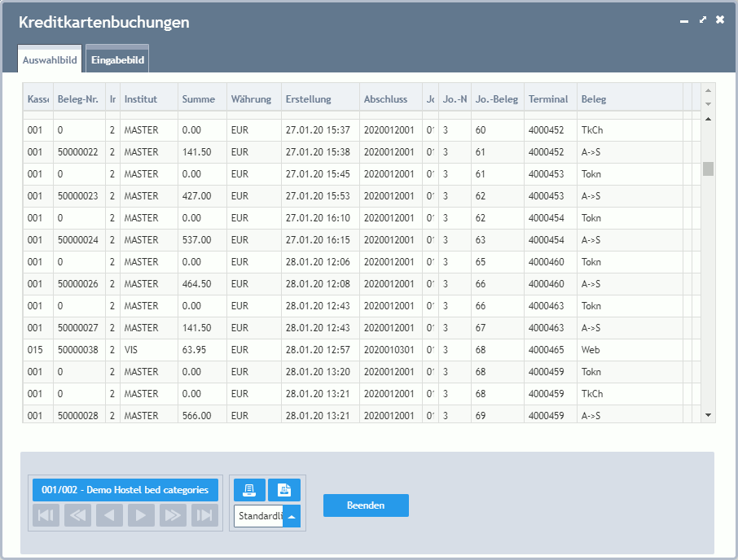Select row with Beleg-Nr. 50000027

pyautogui.click(x=362, y=328)
